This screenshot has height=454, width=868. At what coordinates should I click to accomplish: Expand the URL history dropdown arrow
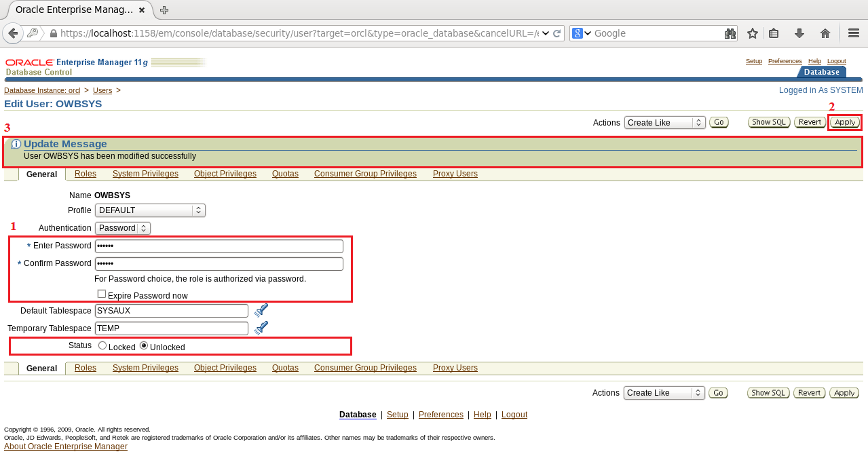[546, 33]
